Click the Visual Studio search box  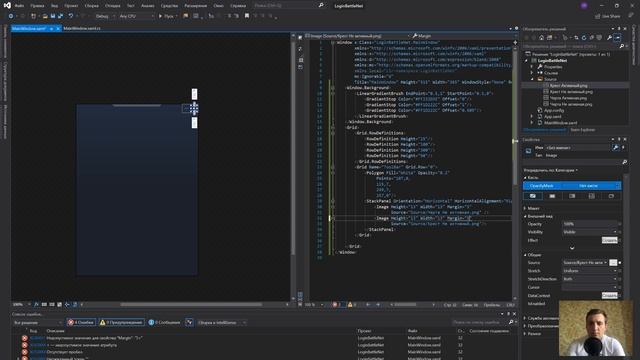click(288, 6)
